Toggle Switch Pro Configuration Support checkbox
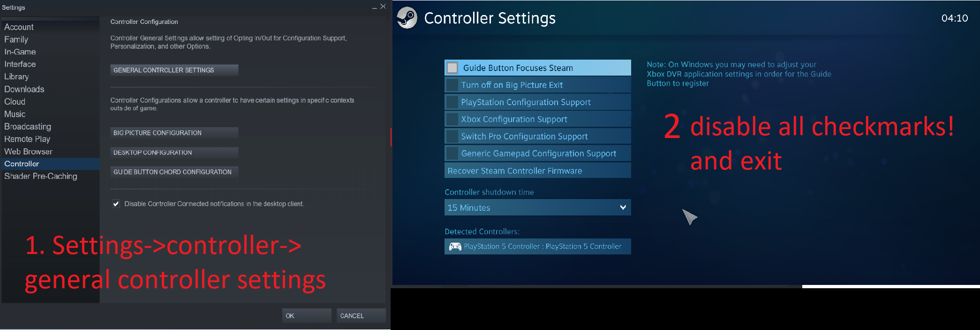The image size is (980, 330). pyautogui.click(x=452, y=136)
